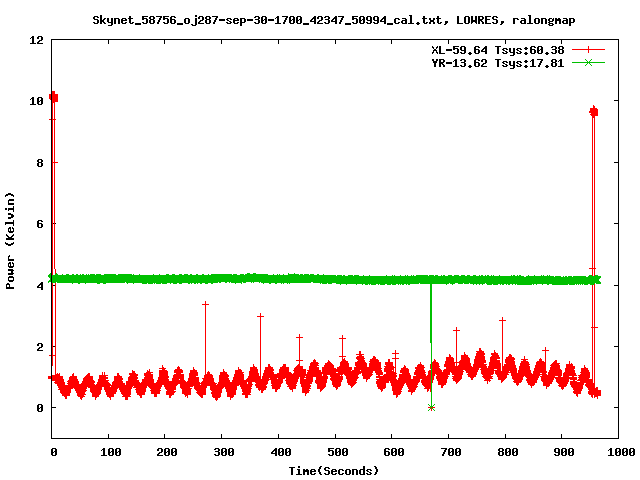Click the x-axis tick label 600
This screenshot has width=640, height=480.
394,452
